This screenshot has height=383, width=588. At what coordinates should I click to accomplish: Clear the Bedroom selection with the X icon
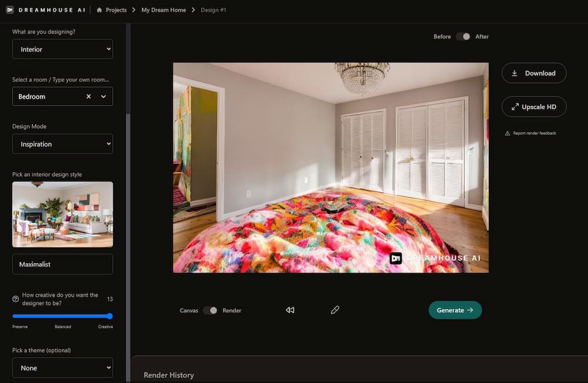pyautogui.click(x=88, y=96)
